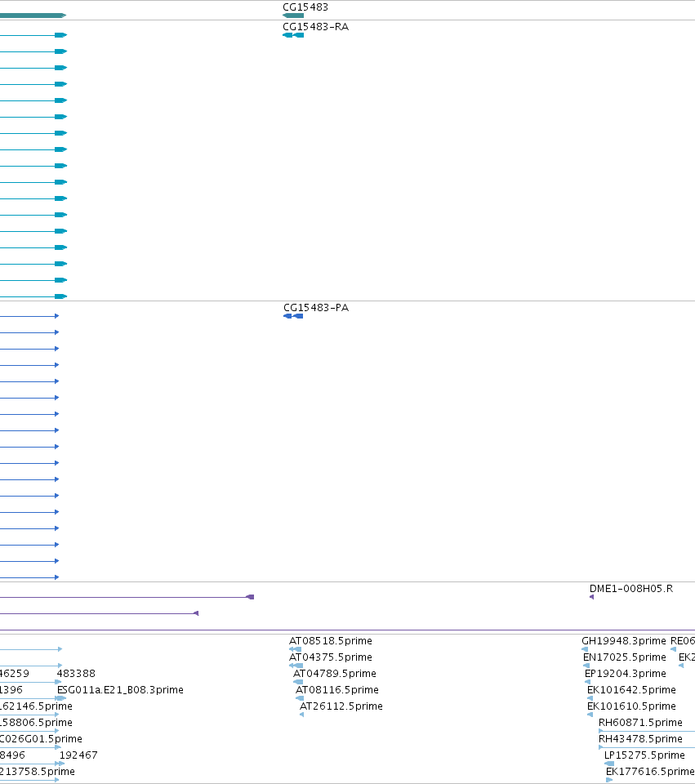Select EST EP19204.3prime
This screenshot has width=695, height=784.
coord(625,674)
